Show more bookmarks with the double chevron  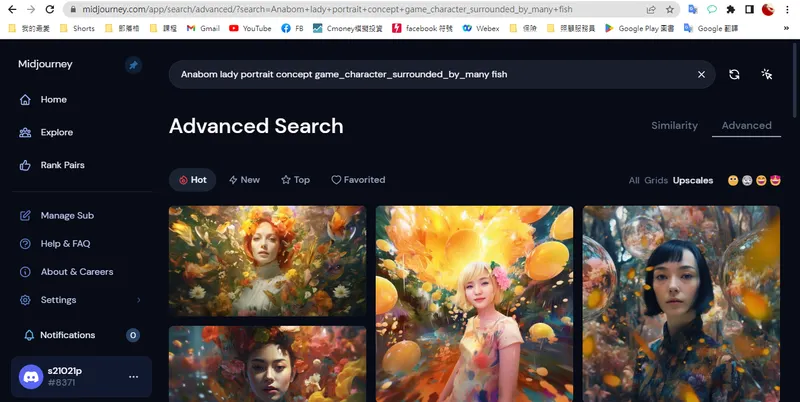point(786,29)
